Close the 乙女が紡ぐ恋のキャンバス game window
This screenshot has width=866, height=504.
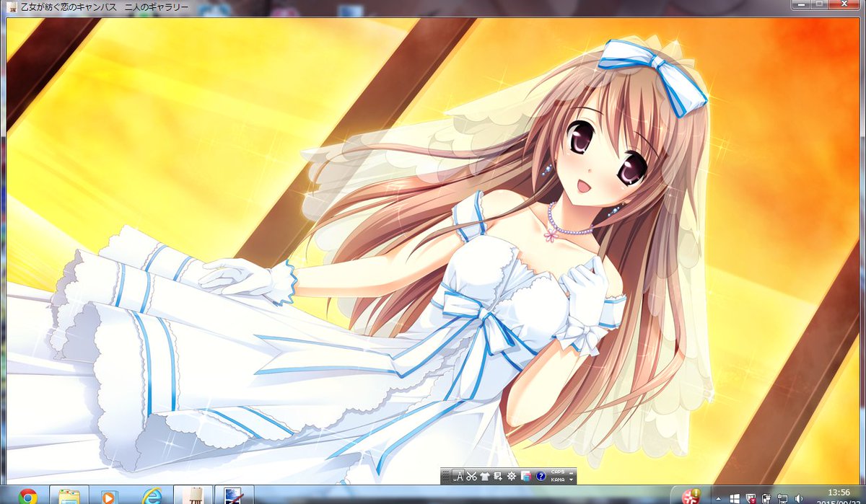pos(845,4)
